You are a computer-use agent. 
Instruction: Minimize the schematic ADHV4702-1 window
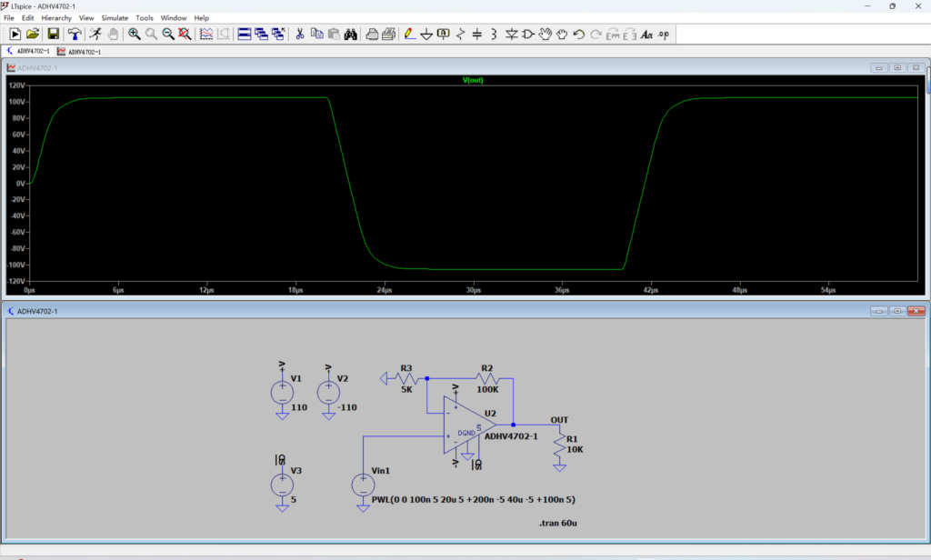879,311
